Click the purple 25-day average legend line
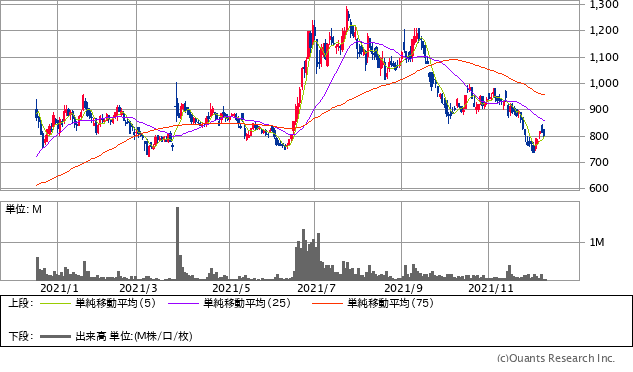The image size is (633, 372). [183, 303]
